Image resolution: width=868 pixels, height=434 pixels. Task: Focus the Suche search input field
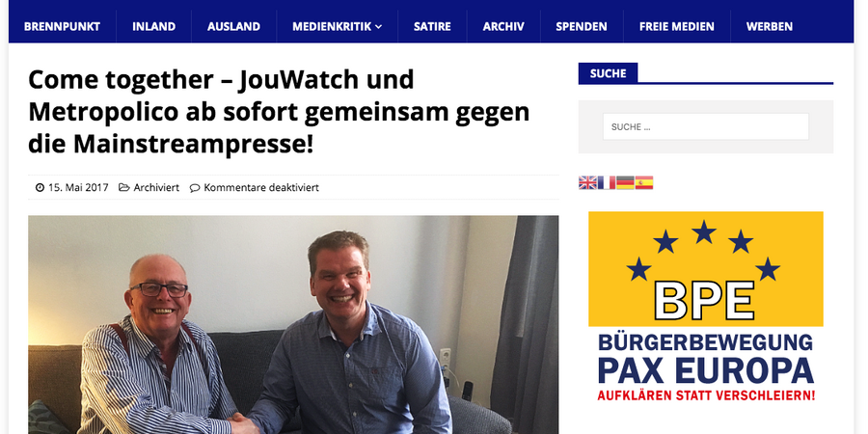(x=706, y=126)
